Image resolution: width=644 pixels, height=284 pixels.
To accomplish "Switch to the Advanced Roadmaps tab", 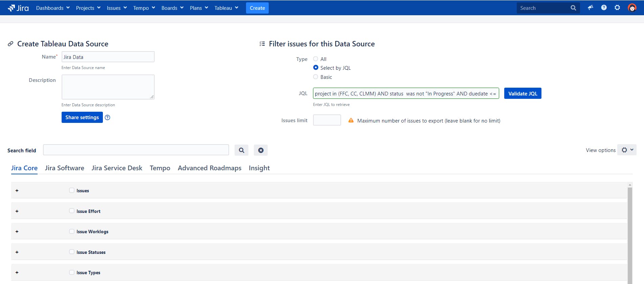I will (209, 168).
